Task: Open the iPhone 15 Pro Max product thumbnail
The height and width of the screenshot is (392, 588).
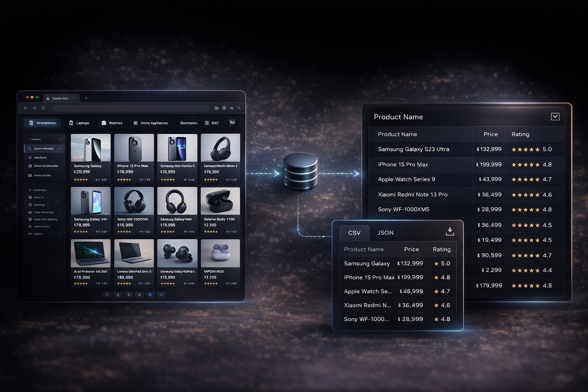Action: click(134, 147)
